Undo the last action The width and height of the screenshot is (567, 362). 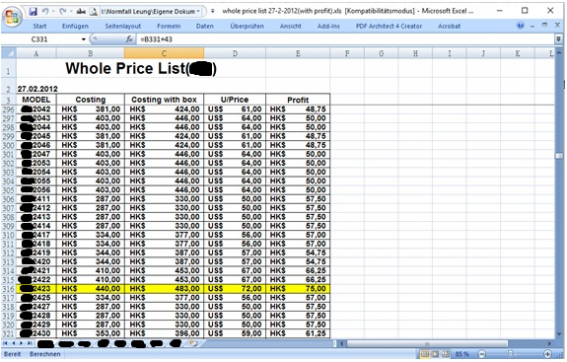45,12
